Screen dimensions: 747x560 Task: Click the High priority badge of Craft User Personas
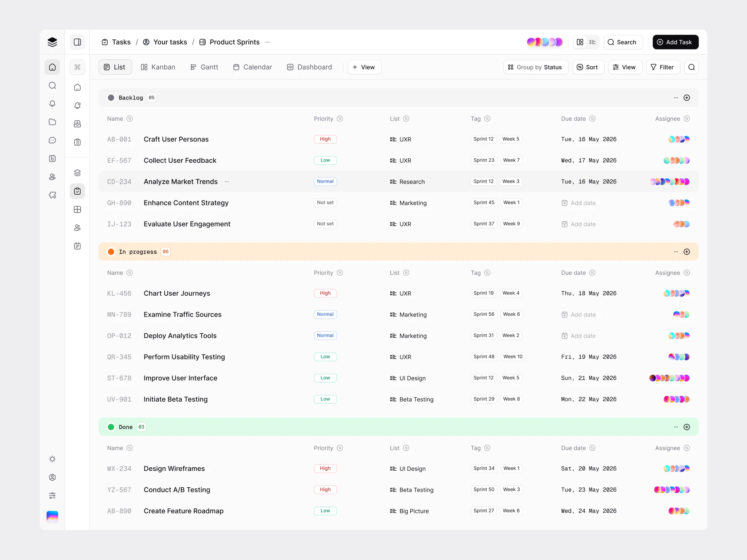click(x=325, y=139)
